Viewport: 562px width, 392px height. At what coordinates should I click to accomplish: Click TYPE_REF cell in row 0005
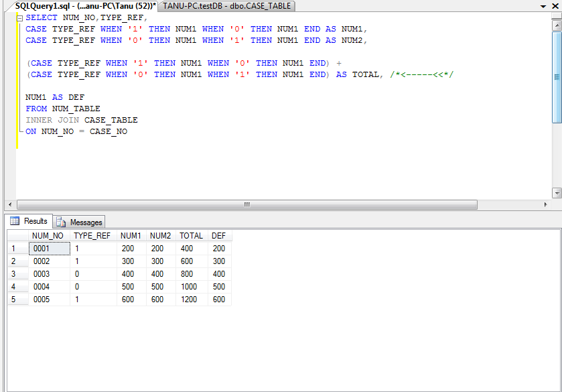(x=93, y=300)
